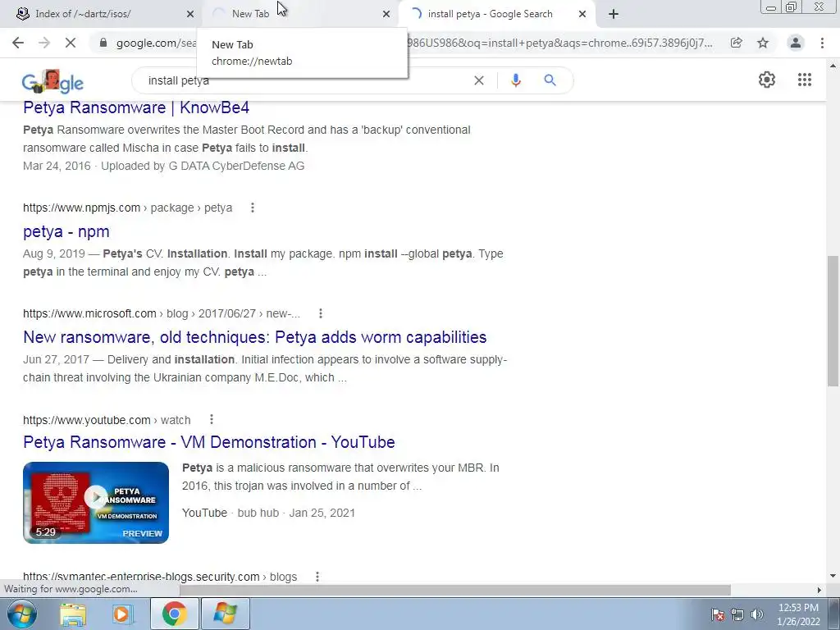Switch to Index of /~dartz/isos/ tab
This screenshot has width=840, height=630.
click(83, 14)
